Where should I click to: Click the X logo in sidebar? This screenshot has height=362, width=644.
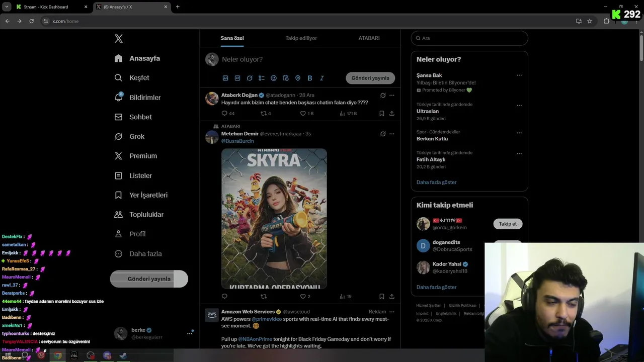[x=119, y=39]
